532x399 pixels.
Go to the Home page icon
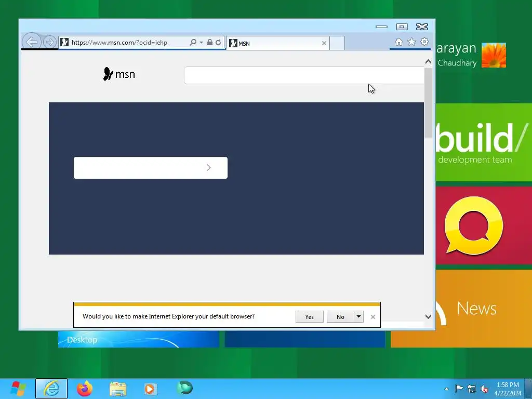[399, 42]
